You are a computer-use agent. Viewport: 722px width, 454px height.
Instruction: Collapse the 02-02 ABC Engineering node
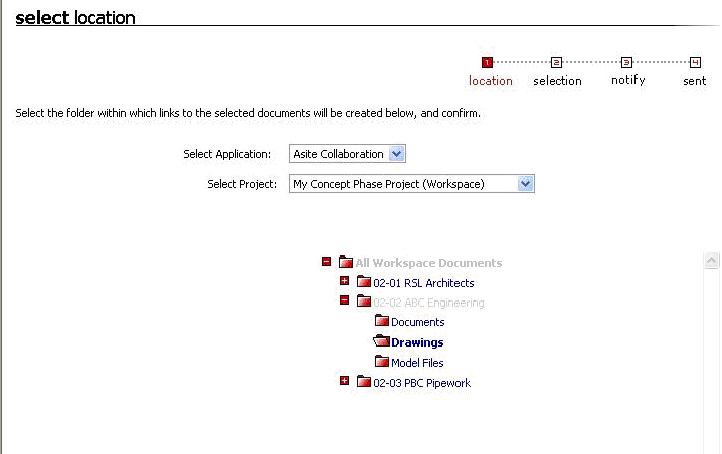click(x=344, y=300)
